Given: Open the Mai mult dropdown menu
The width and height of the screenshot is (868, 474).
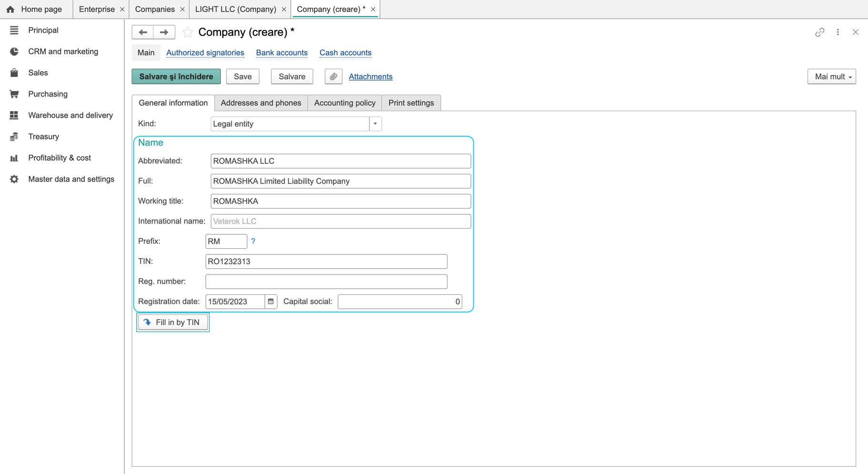Looking at the screenshot, I should click(831, 76).
